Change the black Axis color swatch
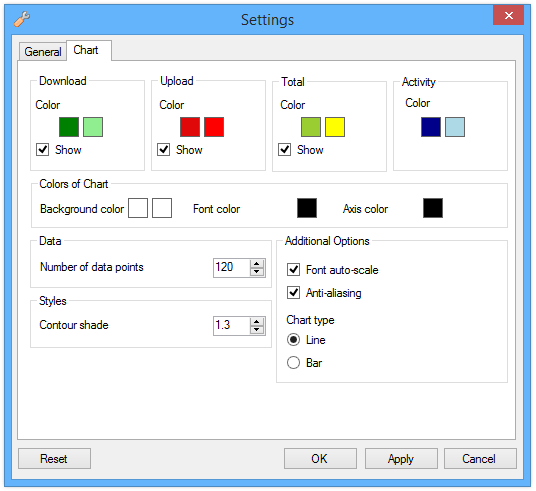 point(433,208)
